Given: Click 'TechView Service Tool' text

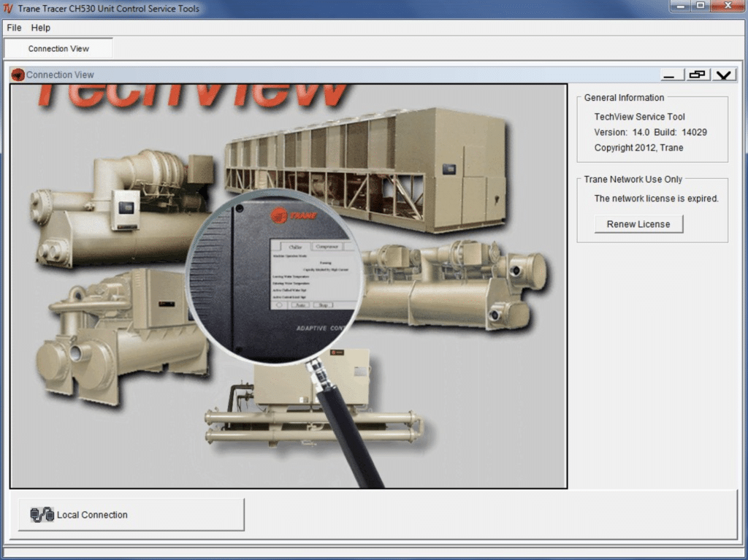Looking at the screenshot, I should pos(639,117).
